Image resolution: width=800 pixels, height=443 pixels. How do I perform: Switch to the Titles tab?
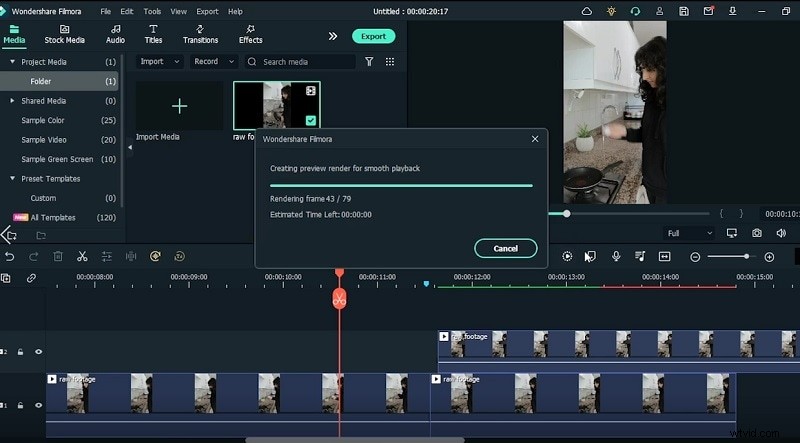pos(153,34)
